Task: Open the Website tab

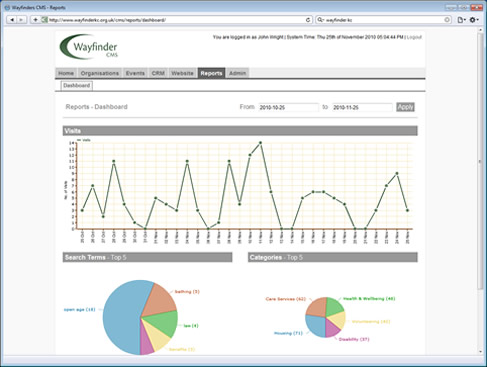Action: click(x=182, y=73)
